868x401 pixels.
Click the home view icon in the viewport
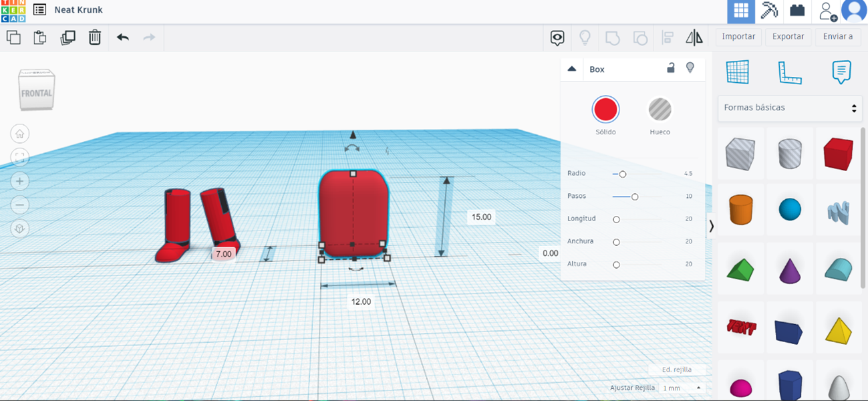coord(20,134)
